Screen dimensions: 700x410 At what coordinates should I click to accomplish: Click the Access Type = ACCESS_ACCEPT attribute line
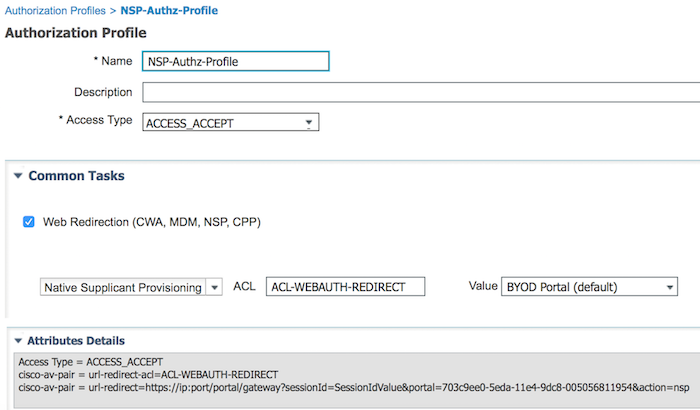pyautogui.click(x=91, y=362)
